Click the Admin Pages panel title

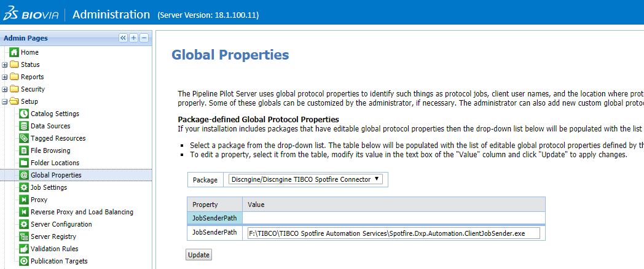click(25, 38)
